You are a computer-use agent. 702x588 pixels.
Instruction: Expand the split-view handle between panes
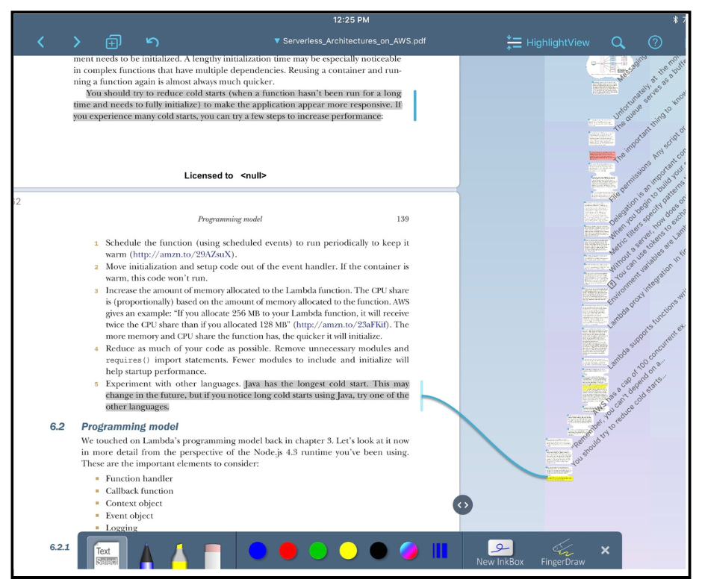[x=463, y=504]
